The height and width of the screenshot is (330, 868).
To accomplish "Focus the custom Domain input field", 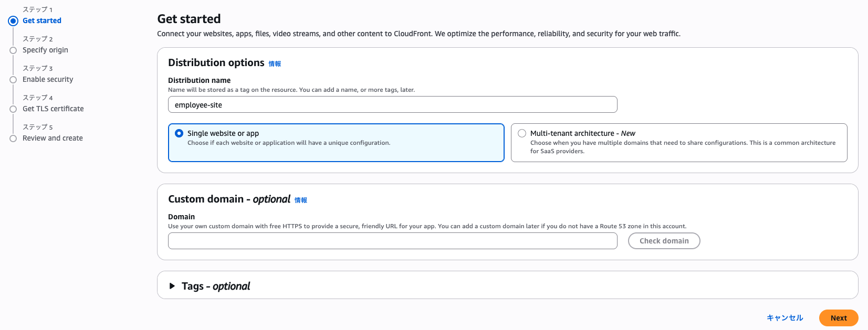I will [392, 241].
